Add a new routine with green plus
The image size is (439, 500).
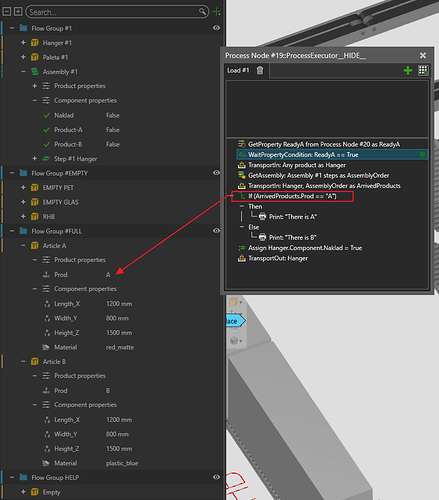click(408, 70)
